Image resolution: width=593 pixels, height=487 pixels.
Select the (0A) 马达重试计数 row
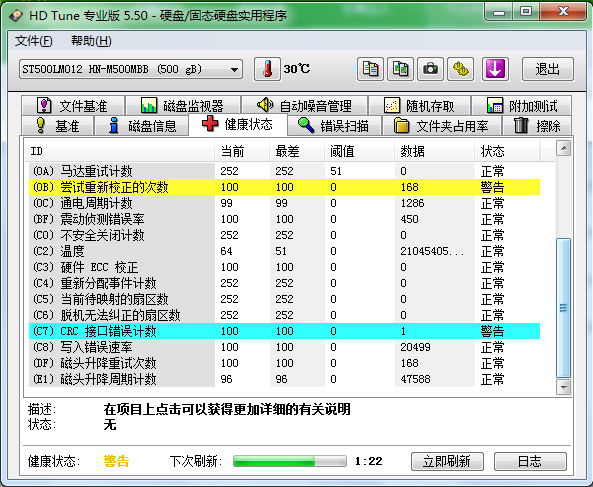click(x=284, y=171)
